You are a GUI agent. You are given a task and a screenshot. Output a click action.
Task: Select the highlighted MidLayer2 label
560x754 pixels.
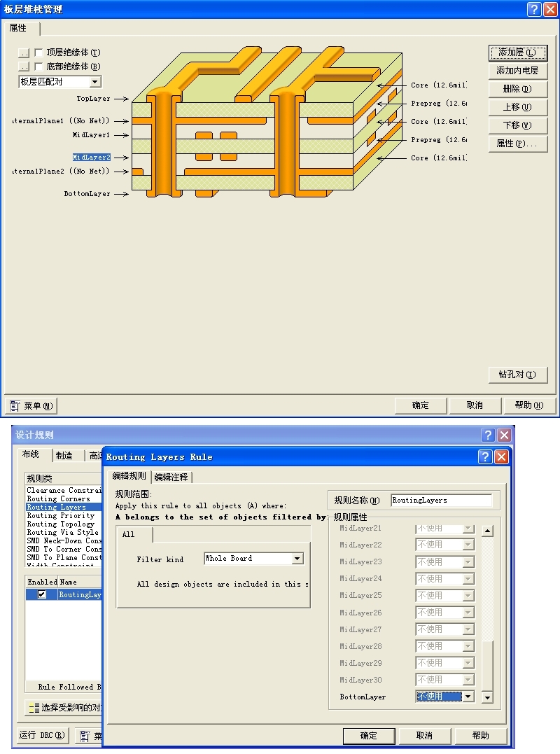click(91, 158)
